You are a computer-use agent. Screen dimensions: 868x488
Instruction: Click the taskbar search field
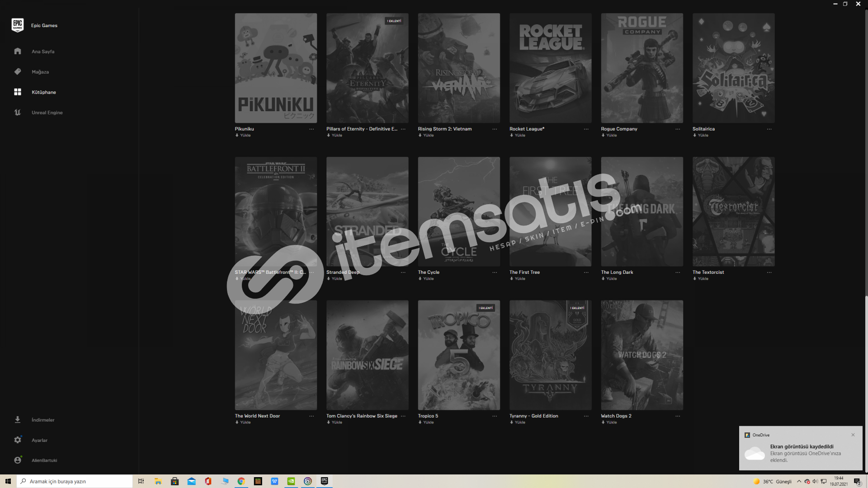click(75, 481)
